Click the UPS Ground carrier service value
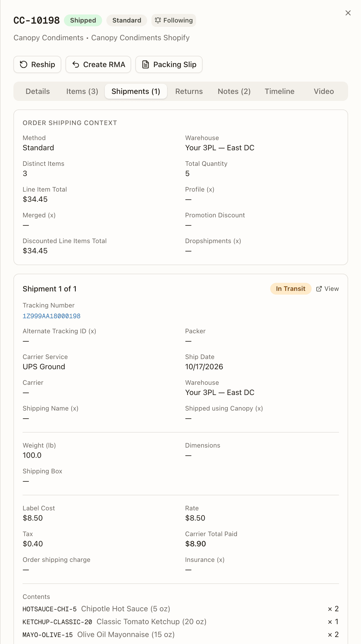The image size is (361, 644). point(44,367)
